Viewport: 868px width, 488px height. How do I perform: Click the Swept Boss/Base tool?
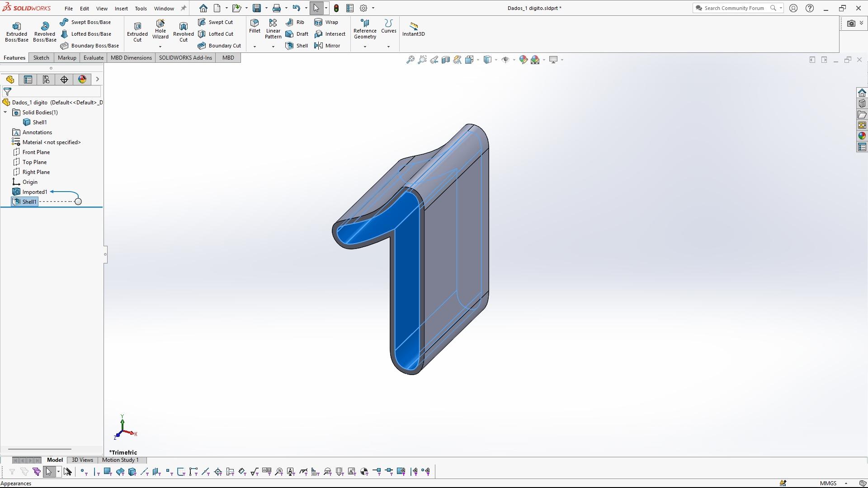(85, 22)
